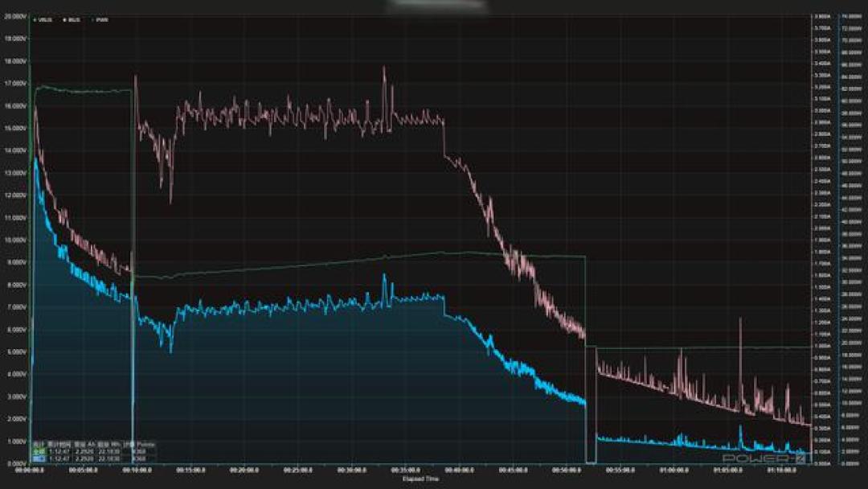This screenshot has width=868, height=489.
Task: Click the pink curve peak at chart start
Action: 35,109
